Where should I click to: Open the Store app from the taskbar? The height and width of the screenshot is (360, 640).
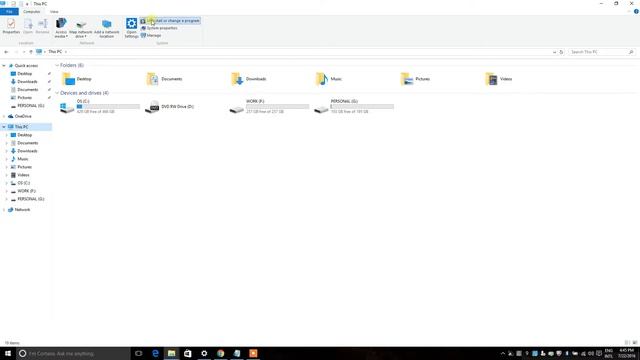tap(188, 353)
